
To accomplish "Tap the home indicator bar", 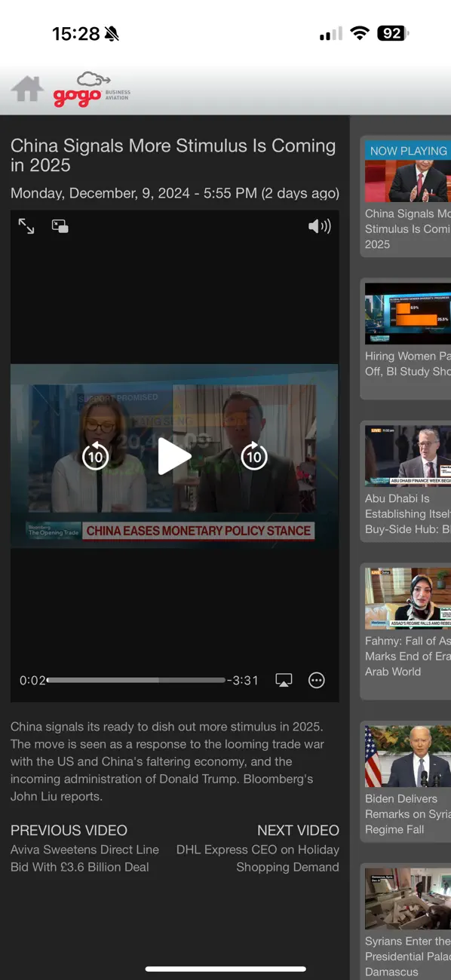I will [226, 969].
